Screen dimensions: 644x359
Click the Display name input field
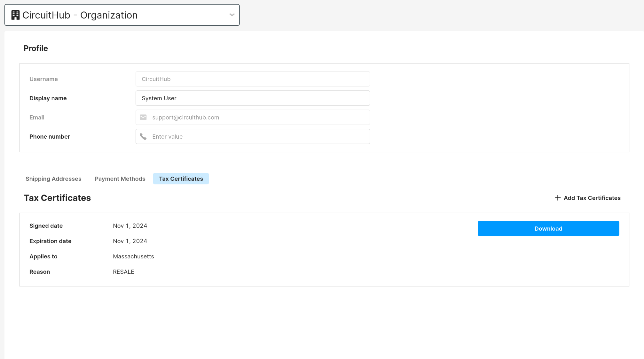[253, 98]
